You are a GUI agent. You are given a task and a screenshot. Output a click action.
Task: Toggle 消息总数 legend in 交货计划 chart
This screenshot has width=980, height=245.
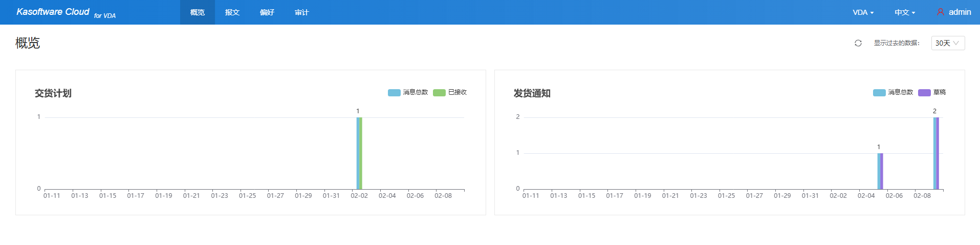click(x=408, y=92)
